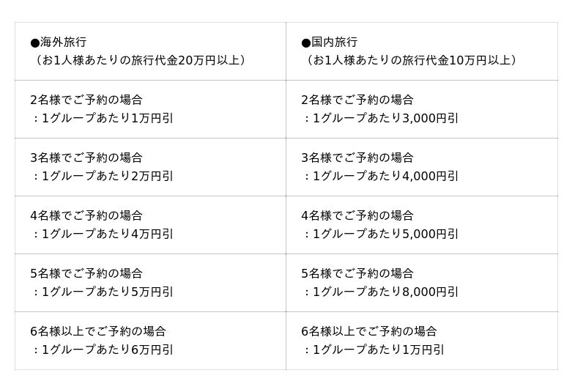Viewport: 586px width, 392px height.
Task: Select overseas 4名様 4万円引 cell
Action: coord(150,225)
